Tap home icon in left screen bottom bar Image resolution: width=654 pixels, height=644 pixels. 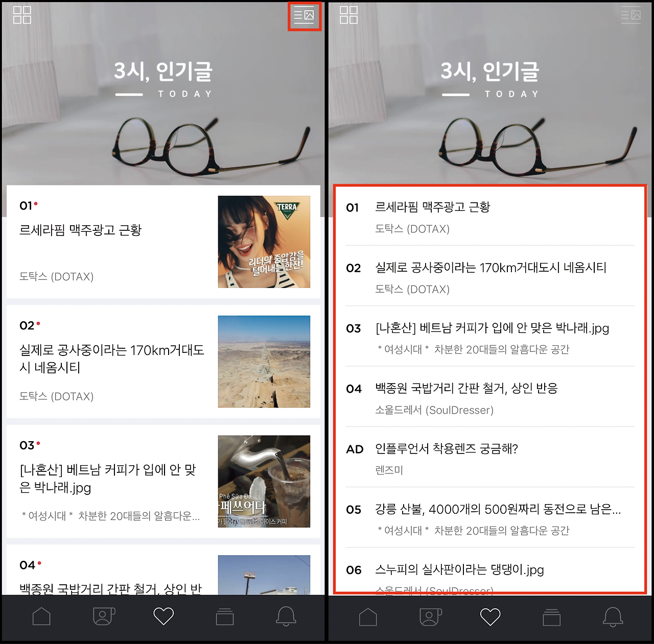[41, 616]
